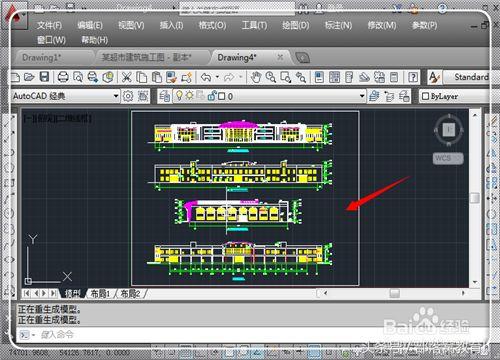Expand the layer 0 dropdown arrow
The width and height of the screenshot is (500, 360).
coord(362,96)
